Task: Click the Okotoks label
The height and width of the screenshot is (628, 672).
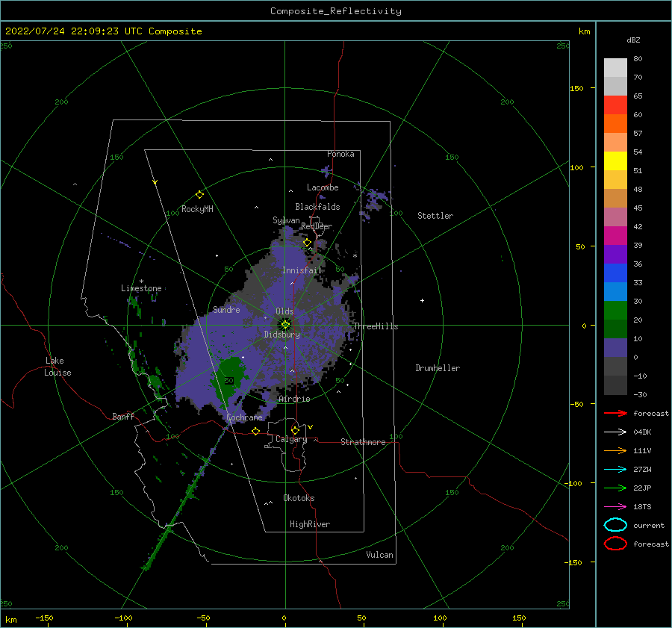Action: tap(299, 498)
